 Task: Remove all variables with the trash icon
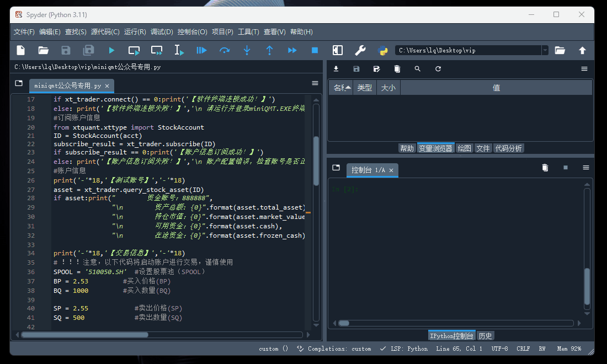coord(397,69)
